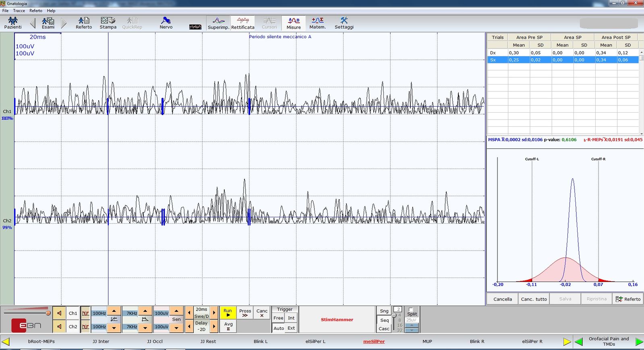This screenshot has height=350, width=644.
Task: Mute the Ch1 speaker icon
Action: (60, 313)
